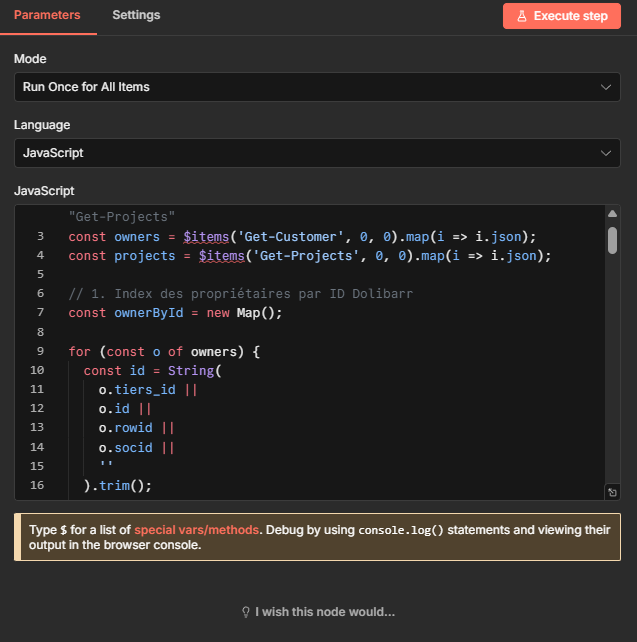Open the Settings tab
The width and height of the screenshot is (637, 642).
click(x=136, y=15)
